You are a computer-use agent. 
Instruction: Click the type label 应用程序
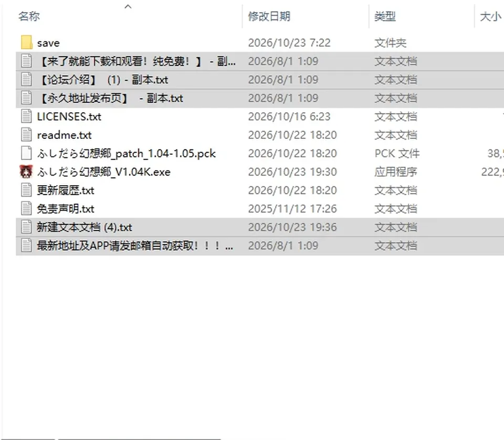[x=396, y=172]
